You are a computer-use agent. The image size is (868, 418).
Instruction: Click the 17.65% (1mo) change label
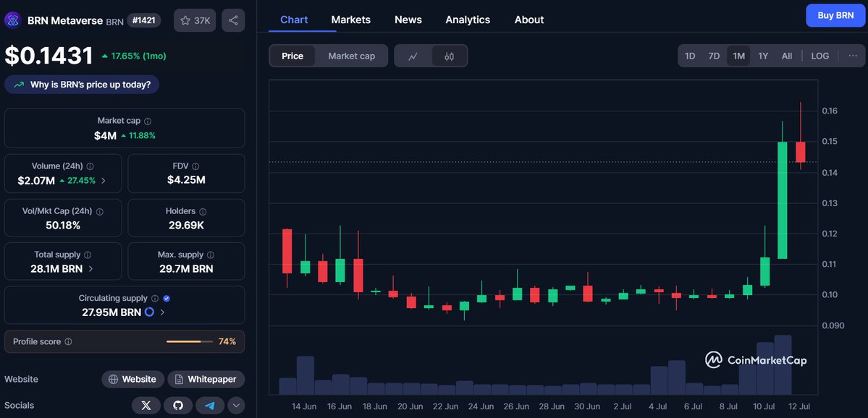coord(138,56)
